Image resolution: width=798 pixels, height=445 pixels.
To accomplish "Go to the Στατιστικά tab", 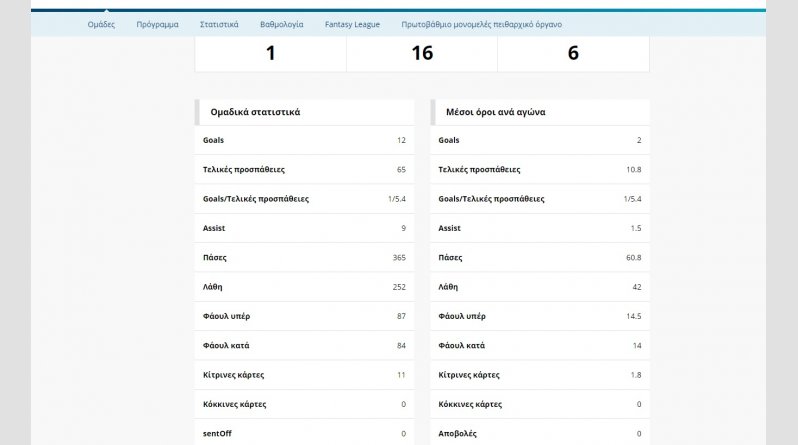I will tap(219, 24).
